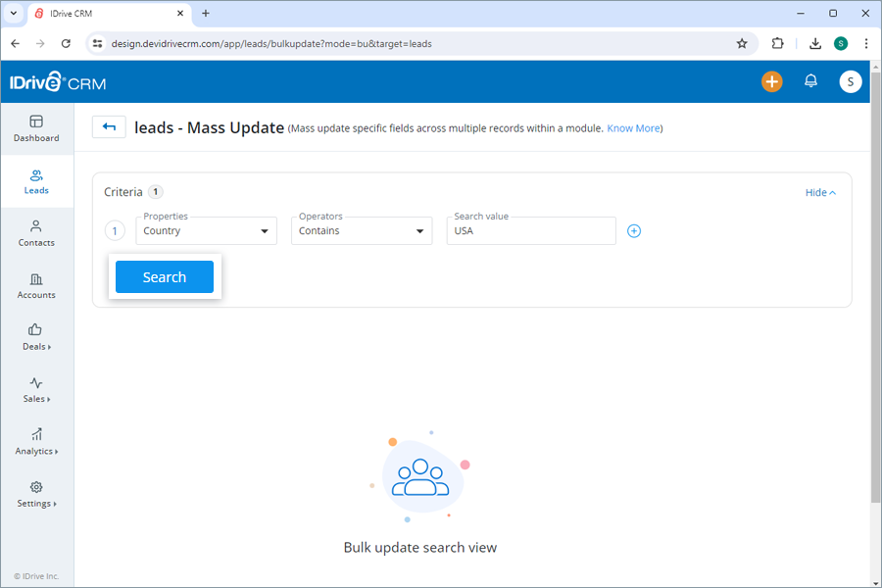882x588 pixels.
Task: Expand the Analytics sidebar menu
Action: [x=36, y=442]
